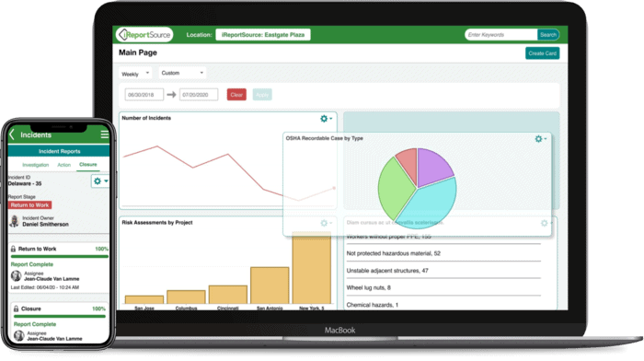This screenshot has height=361, width=644.
Task: Click 'OSHA Recordable Case by Type' title
Action: click(325, 138)
